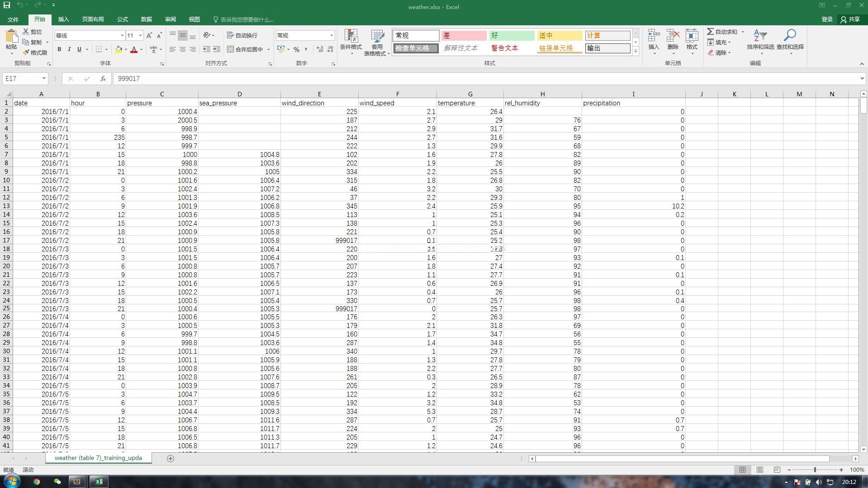Click the Share (共享) button
Image resolution: width=868 pixels, height=488 pixels.
tap(850, 19)
